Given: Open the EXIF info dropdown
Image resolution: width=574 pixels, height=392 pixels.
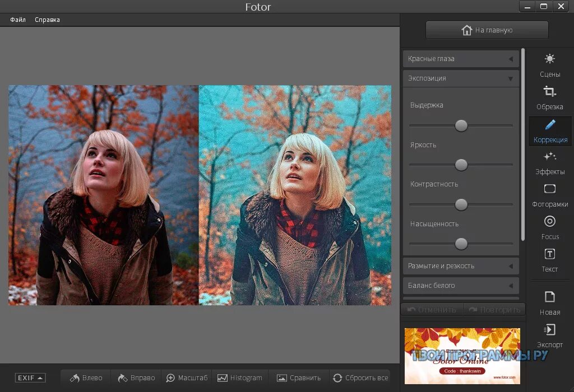Looking at the screenshot, I should pos(30,378).
